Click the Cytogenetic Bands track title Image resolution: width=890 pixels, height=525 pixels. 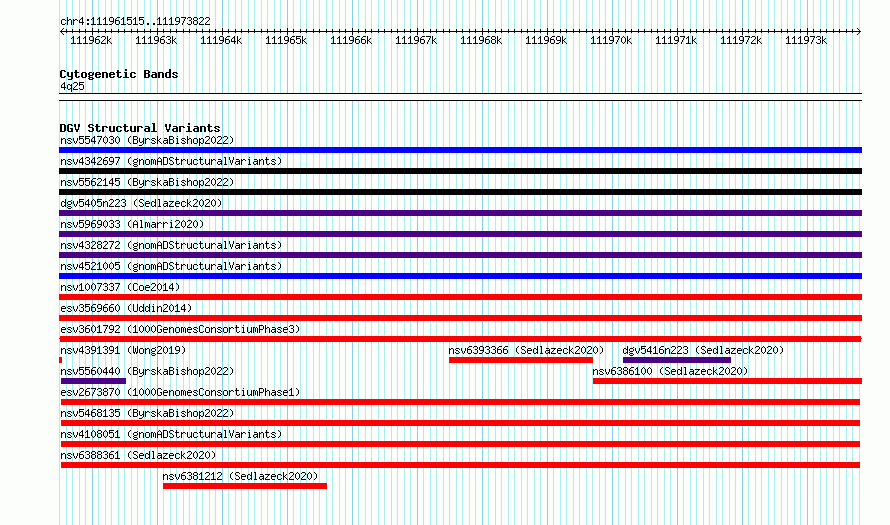pos(119,74)
